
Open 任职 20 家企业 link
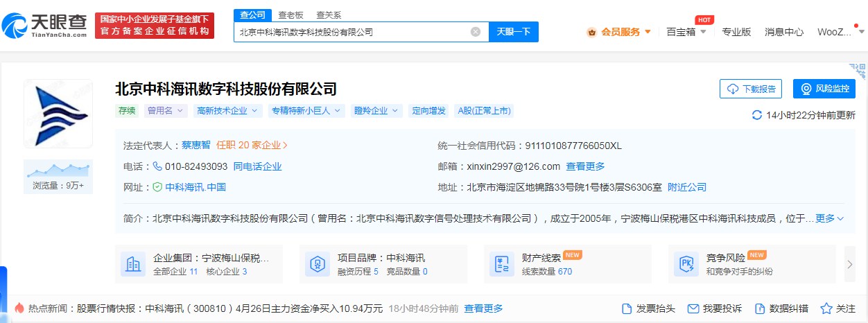click(x=252, y=146)
